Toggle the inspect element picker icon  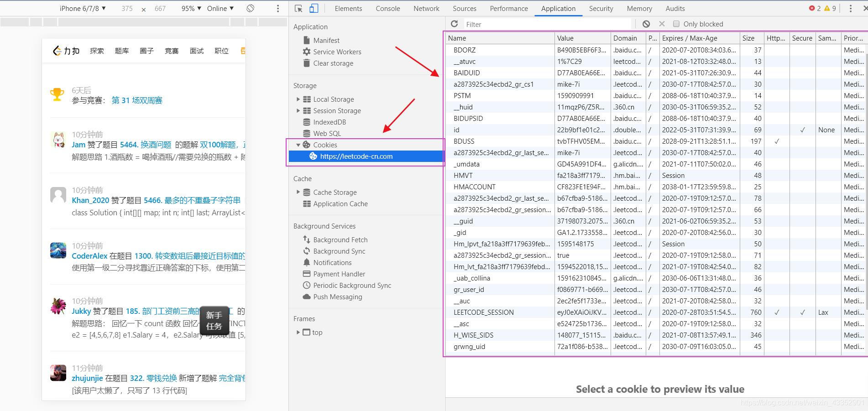pos(298,8)
